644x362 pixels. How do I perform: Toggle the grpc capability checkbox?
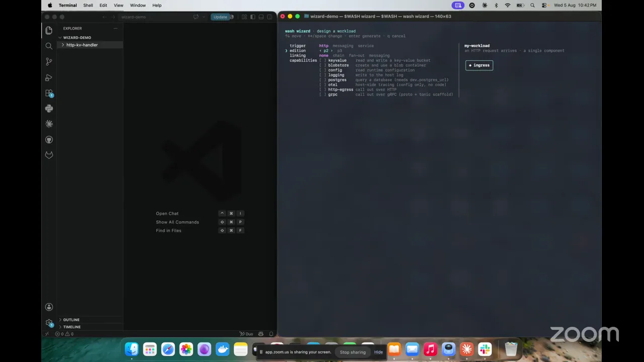point(323,95)
